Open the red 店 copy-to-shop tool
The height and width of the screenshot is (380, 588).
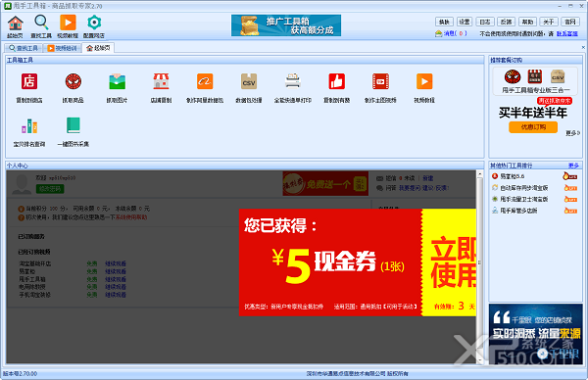point(29,81)
